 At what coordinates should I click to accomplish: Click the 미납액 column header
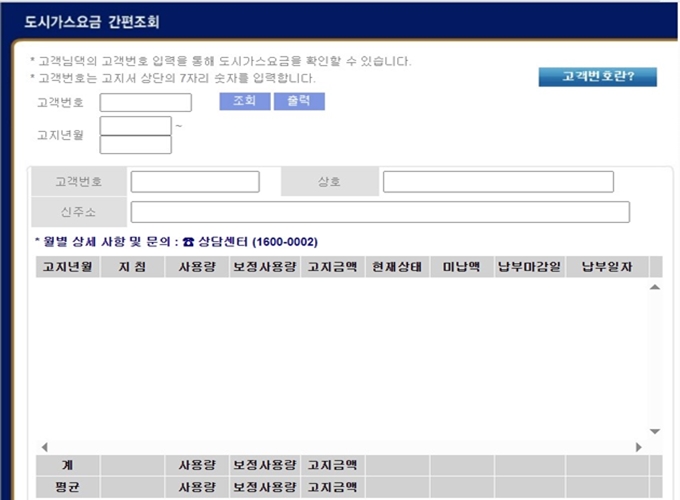462,267
